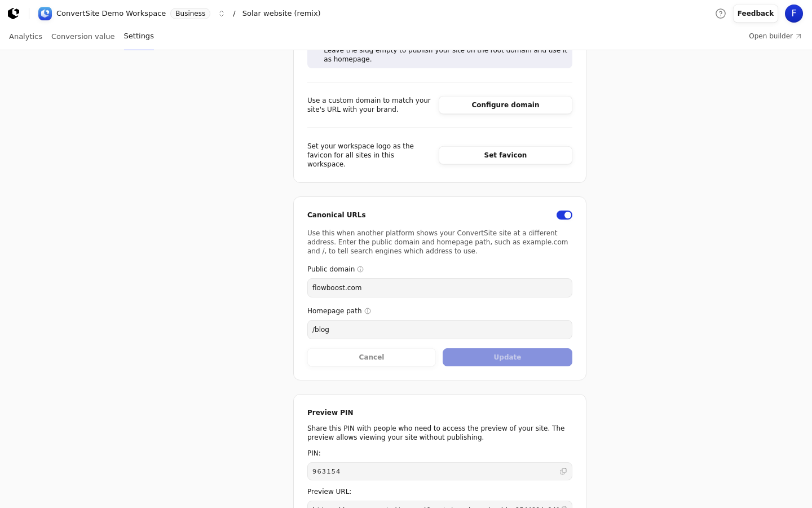Open the user avatar F menu
Image resolution: width=812 pixels, height=508 pixels.
click(x=794, y=14)
